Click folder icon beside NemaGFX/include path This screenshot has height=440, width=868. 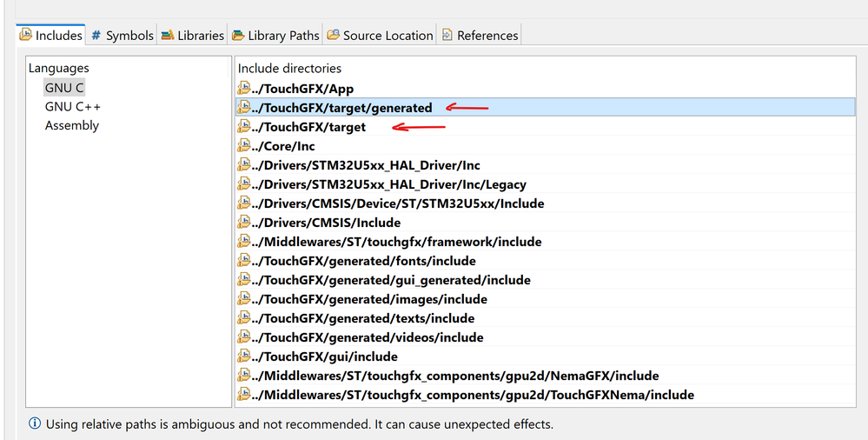[243, 375]
